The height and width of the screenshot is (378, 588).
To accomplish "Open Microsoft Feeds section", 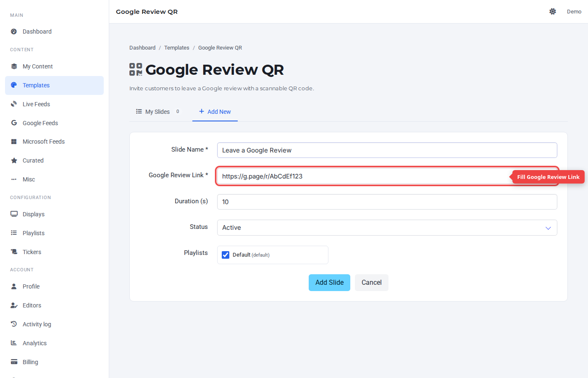I will point(54,142).
